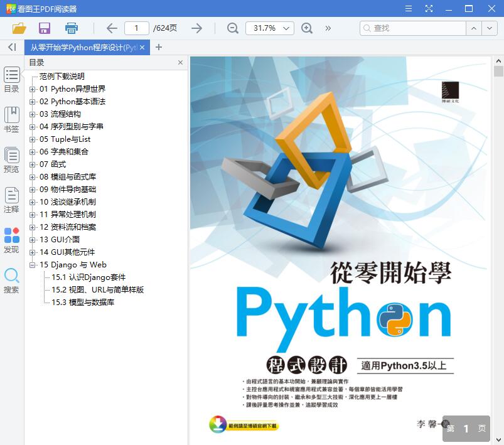Zoom in using the magnifier plus icon
The image size is (504, 445).
tap(306, 28)
